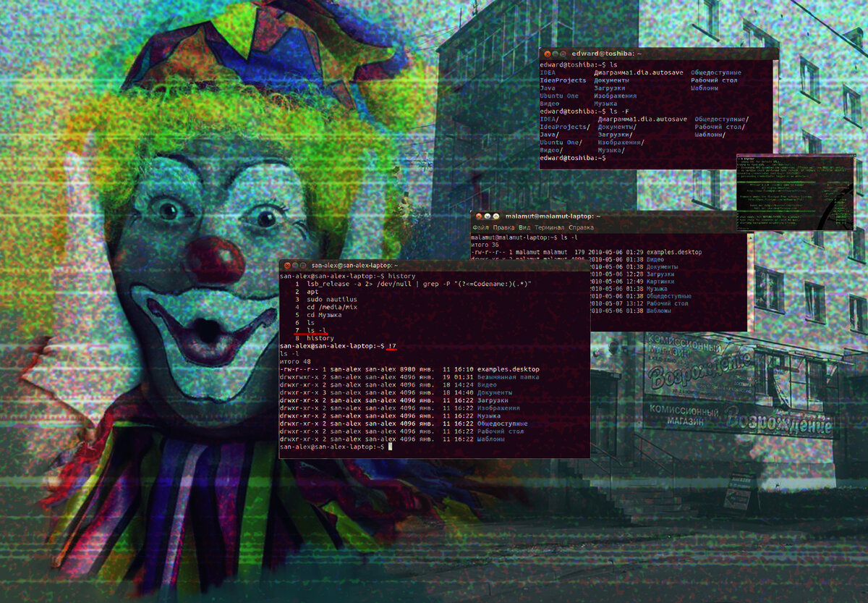Image resolution: width=868 pixels, height=603 pixels.
Task: Close the san-alex@san-alex-laptop terminal window
Action: point(287,266)
